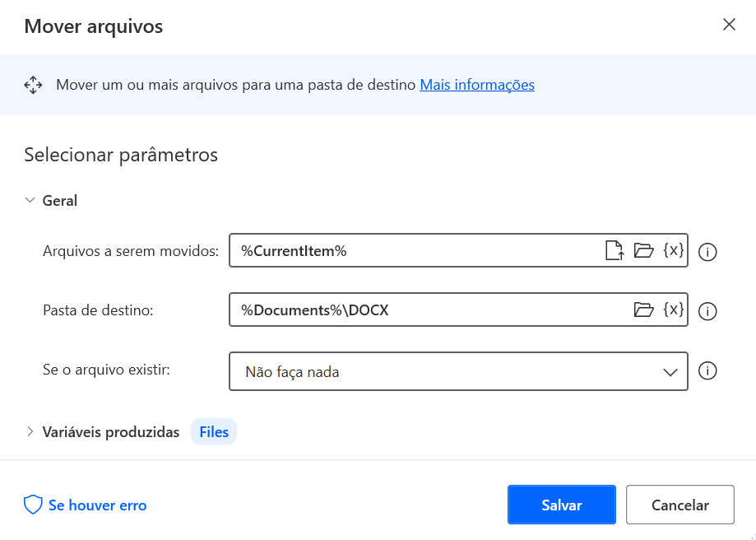Open the {x} variable picker for Pasta de destino
This screenshot has width=756, height=540.
[673, 310]
